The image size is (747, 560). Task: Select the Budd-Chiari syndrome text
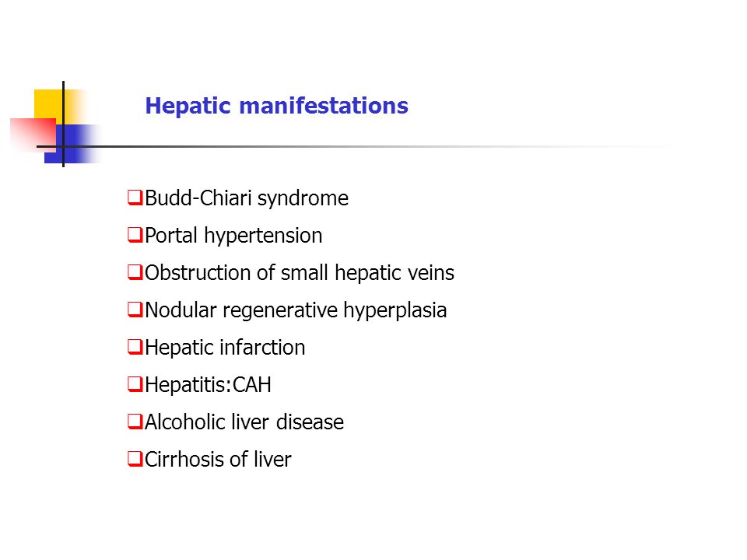click(247, 198)
